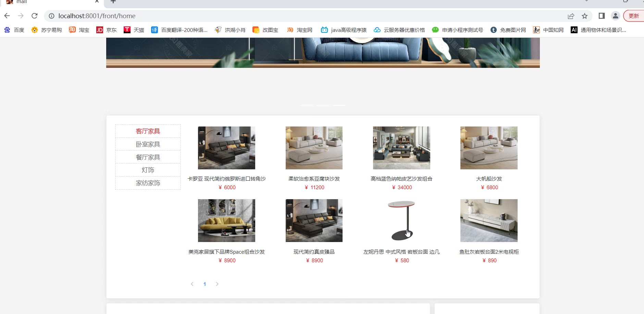Click the 卡罗亚 现代简约俄罗斯进口转角沙 title
This screenshot has height=314, width=644.
(x=226, y=179)
